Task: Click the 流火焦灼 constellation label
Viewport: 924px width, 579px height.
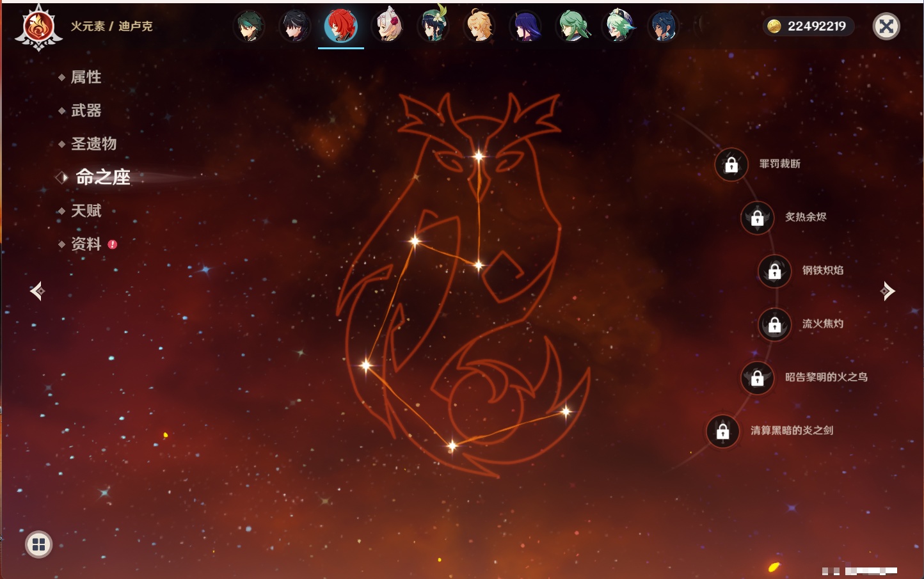Action: [x=823, y=324]
